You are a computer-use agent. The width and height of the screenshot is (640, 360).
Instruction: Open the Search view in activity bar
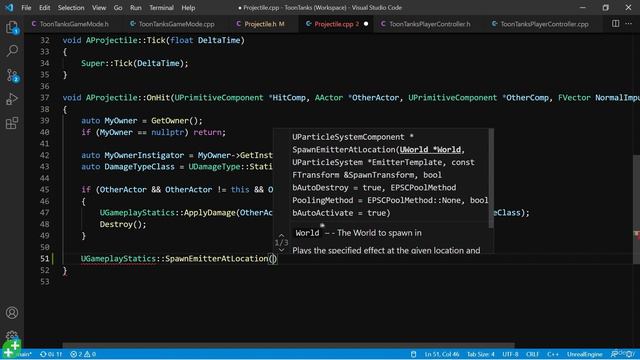tap(12, 51)
